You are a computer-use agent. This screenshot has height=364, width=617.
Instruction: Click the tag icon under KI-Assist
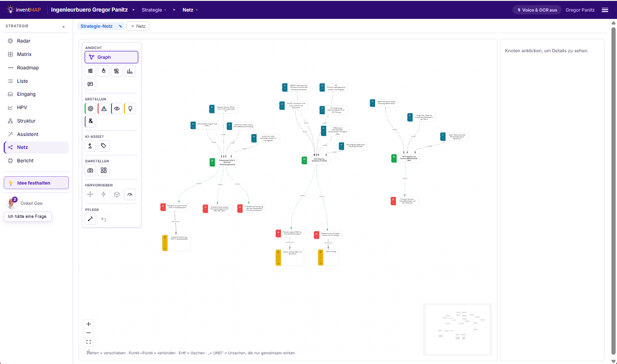click(104, 146)
